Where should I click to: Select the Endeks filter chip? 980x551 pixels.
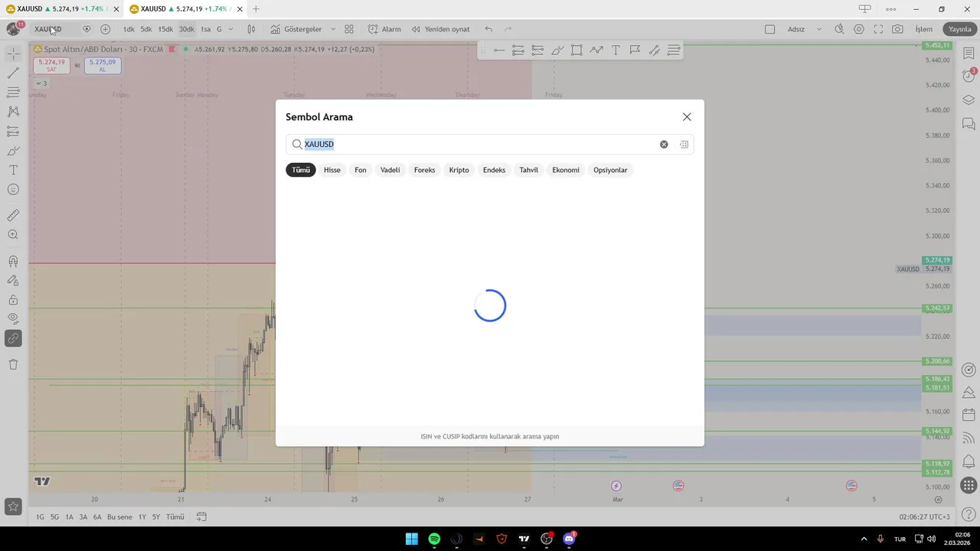coord(494,170)
